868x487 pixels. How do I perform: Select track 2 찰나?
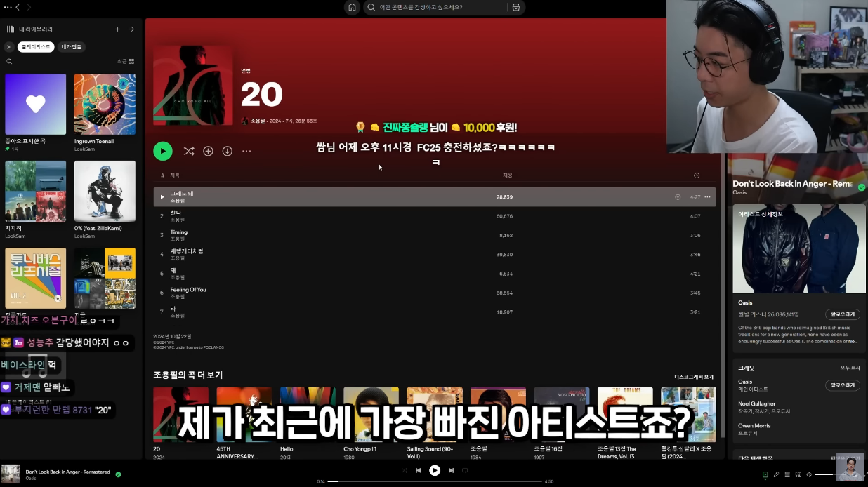[435, 216]
